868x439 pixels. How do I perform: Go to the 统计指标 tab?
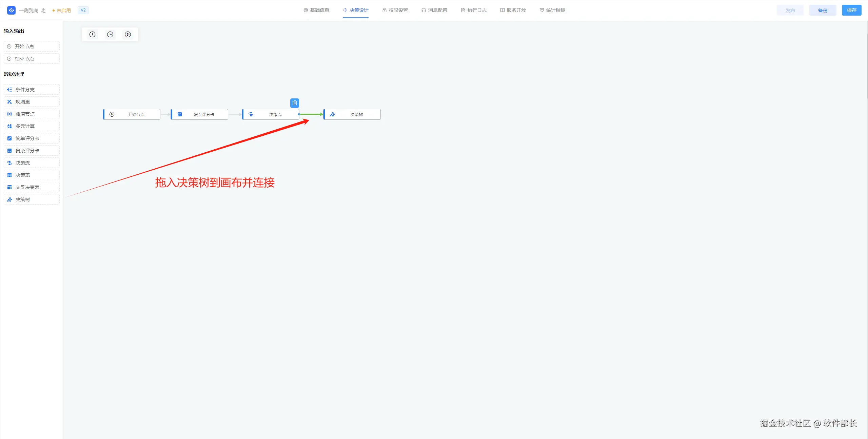[552, 10]
